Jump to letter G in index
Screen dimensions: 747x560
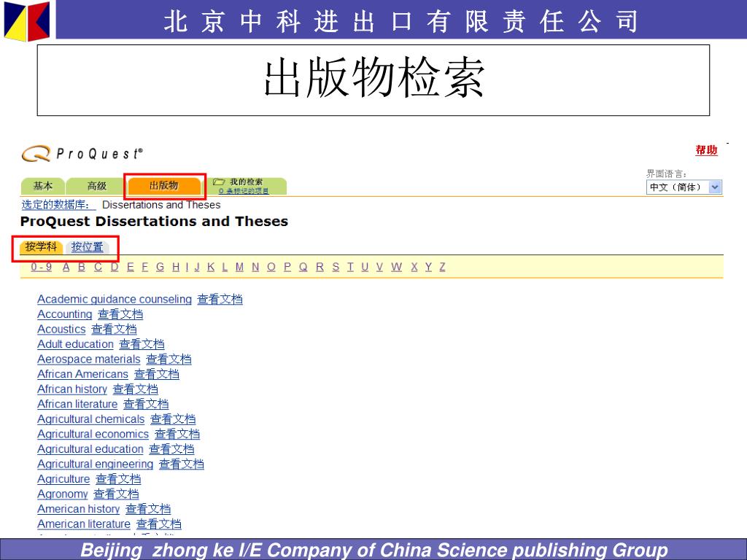point(160,267)
